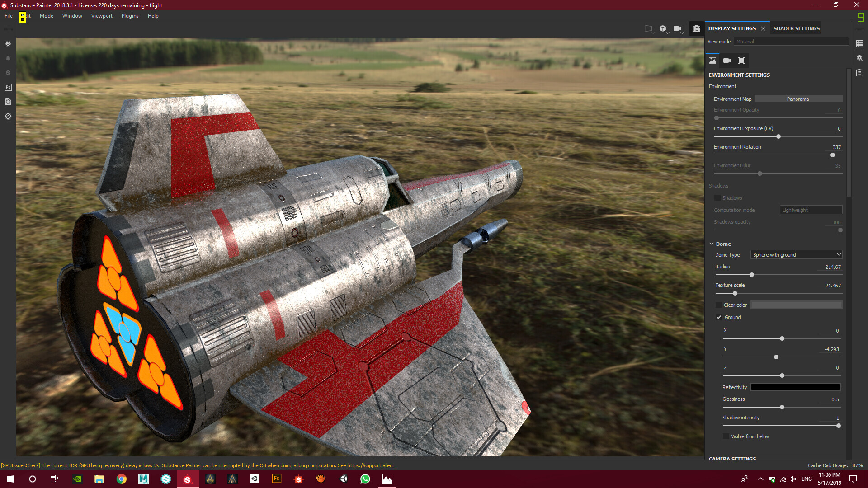Select the viewport settings frame sub-tab icon

pyautogui.click(x=741, y=61)
